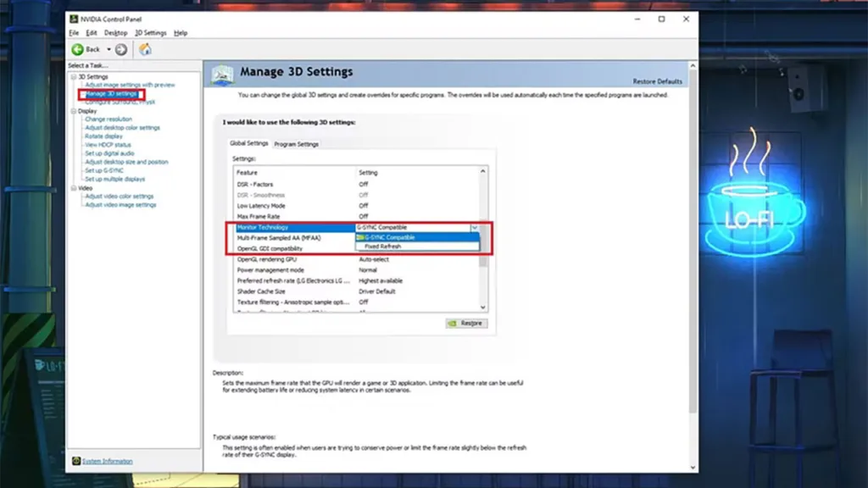Open the Home icon in toolbar

pyautogui.click(x=145, y=49)
